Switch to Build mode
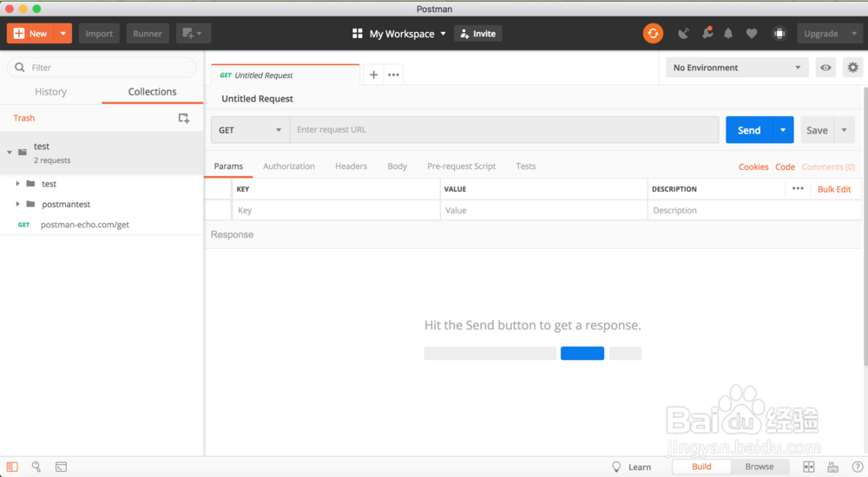 coord(701,467)
